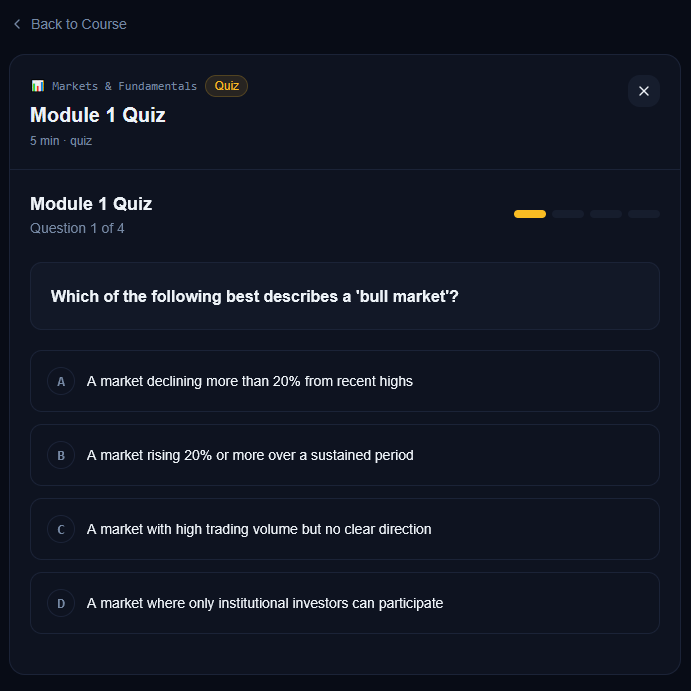
Task: Close the quiz with the X button
Action: point(643,91)
